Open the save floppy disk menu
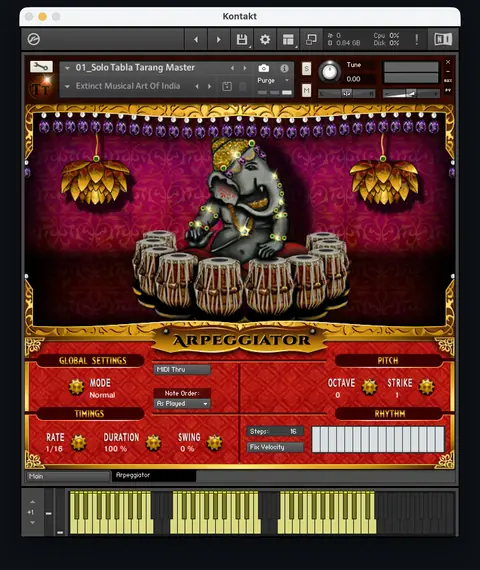Screen dimensions: 480x570 tap(242, 39)
